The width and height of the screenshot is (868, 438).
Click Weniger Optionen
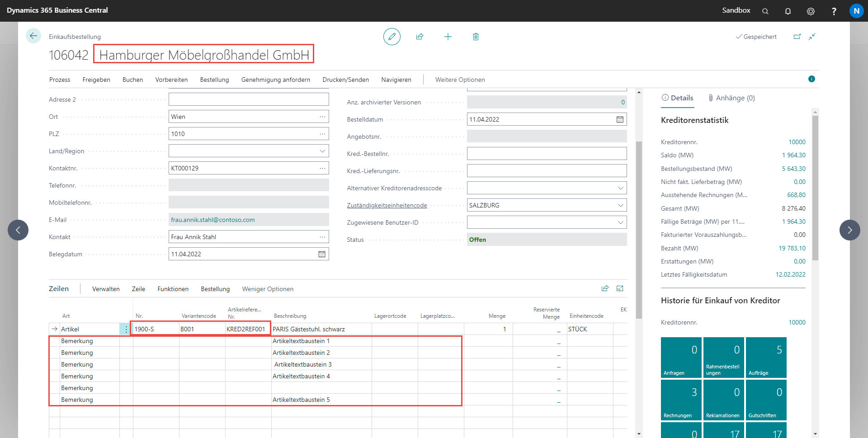coord(268,289)
